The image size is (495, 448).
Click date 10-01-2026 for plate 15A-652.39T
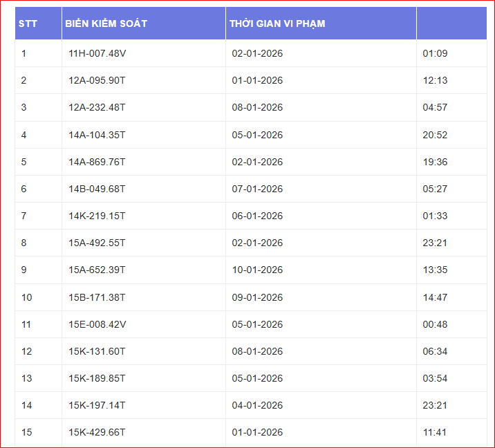(x=257, y=270)
